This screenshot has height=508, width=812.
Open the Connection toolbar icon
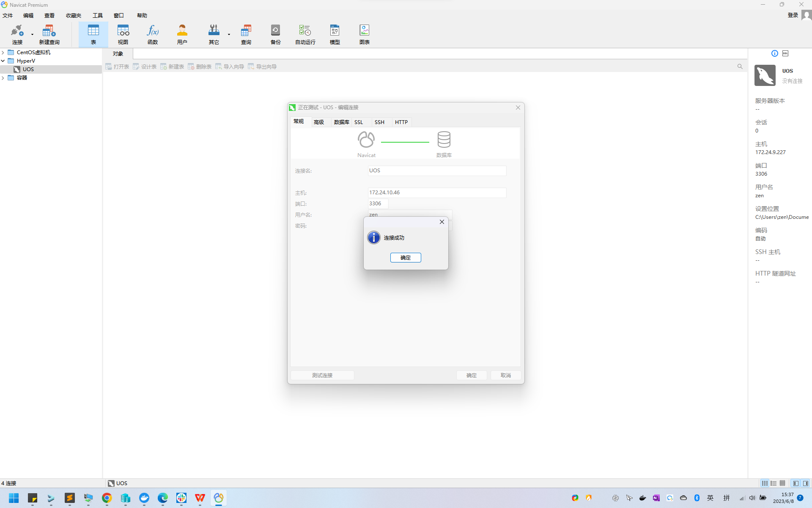(17, 34)
